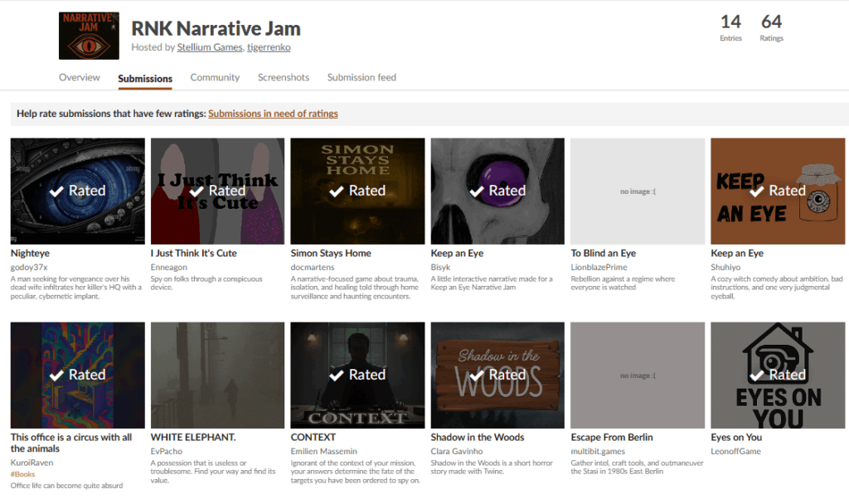Switch to the Overview tab
The height and width of the screenshot is (504, 849).
click(x=80, y=78)
